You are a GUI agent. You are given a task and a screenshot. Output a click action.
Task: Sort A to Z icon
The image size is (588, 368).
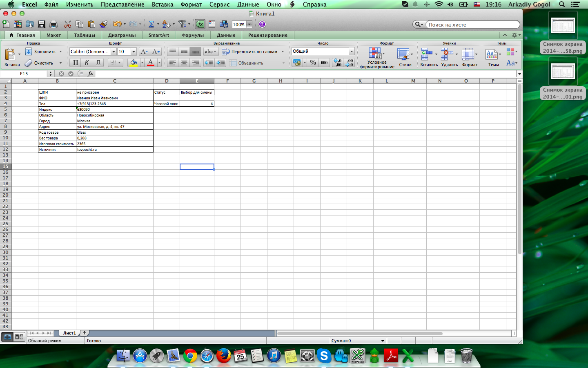166,24
